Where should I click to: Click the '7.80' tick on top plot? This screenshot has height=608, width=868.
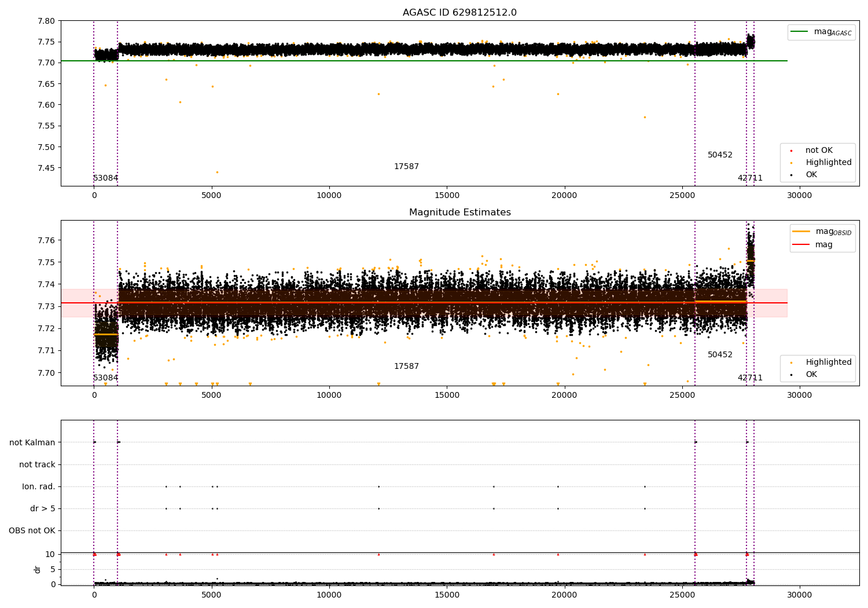click(x=46, y=21)
